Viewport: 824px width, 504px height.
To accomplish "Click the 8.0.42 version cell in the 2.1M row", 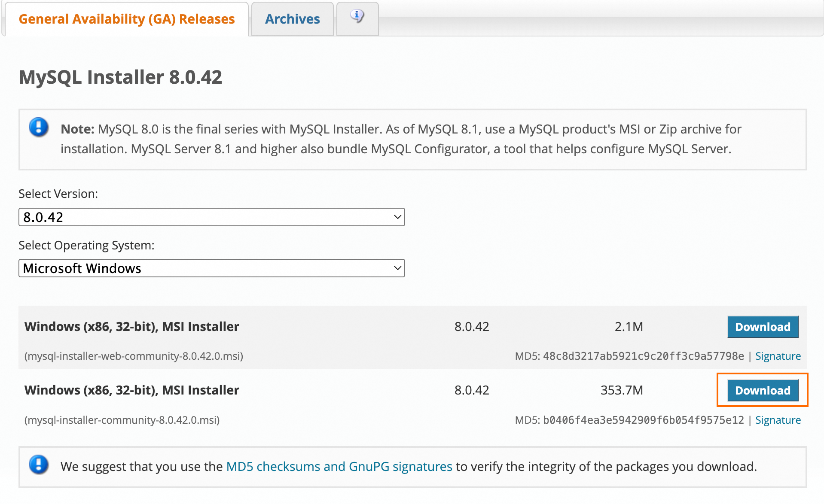I will tap(472, 327).
